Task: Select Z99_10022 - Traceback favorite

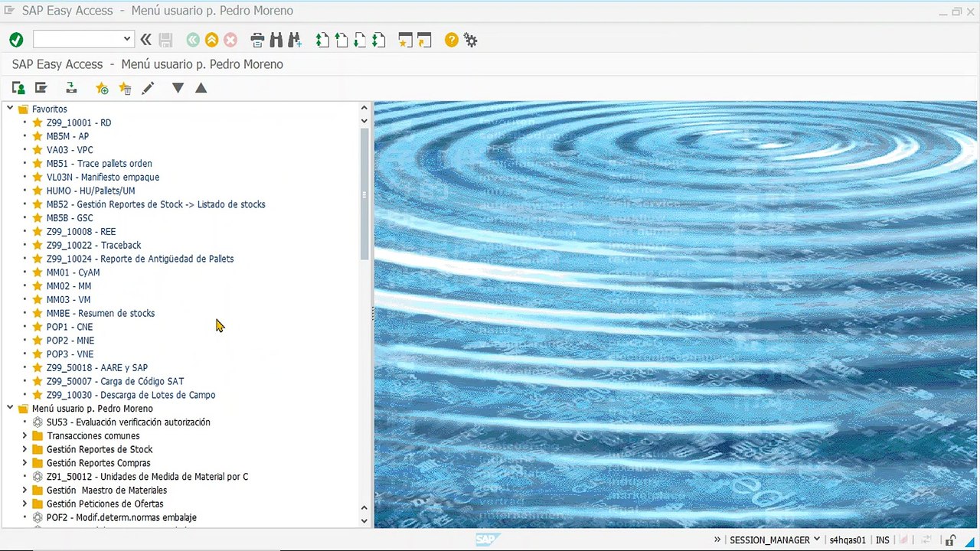Action: click(93, 245)
